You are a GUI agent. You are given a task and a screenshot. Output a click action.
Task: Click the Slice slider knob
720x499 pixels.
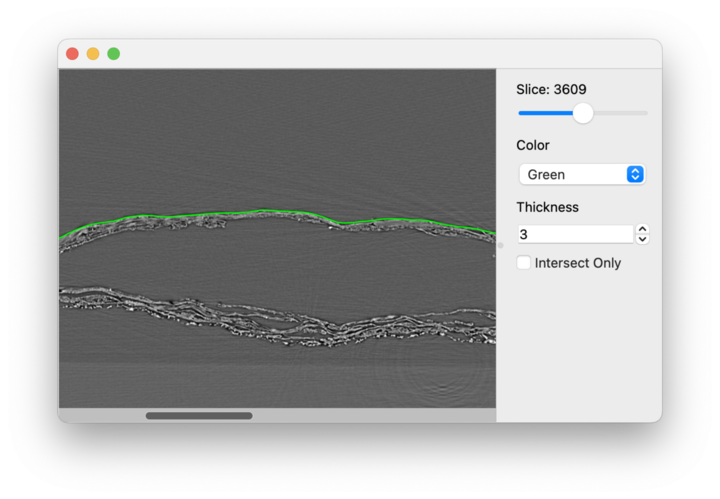pyautogui.click(x=583, y=113)
